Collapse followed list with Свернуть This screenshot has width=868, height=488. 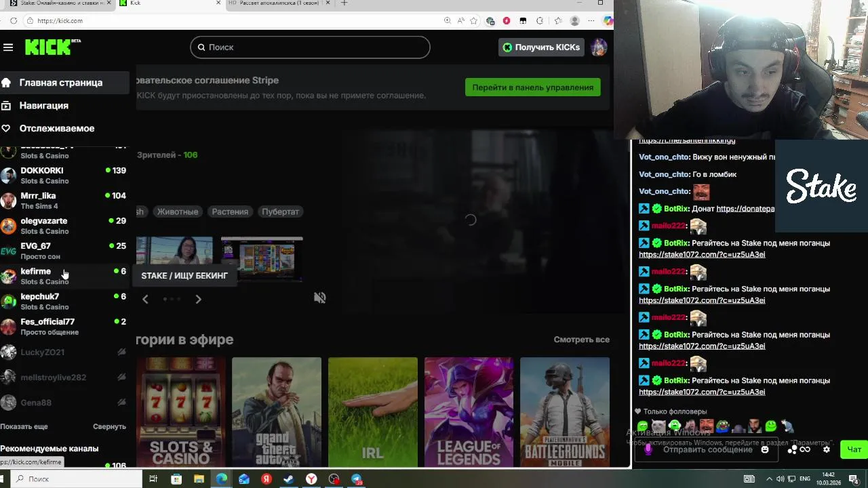(109, 426)
